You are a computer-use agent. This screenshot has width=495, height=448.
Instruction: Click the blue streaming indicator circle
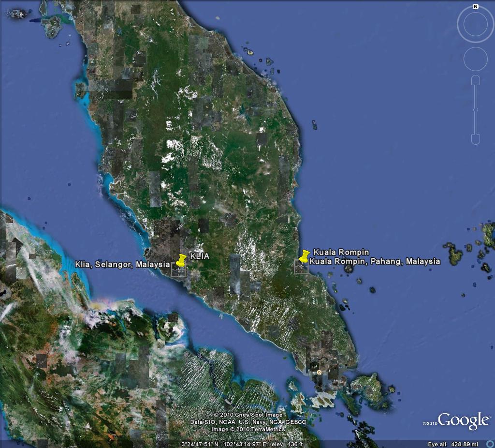coord(491,445)
